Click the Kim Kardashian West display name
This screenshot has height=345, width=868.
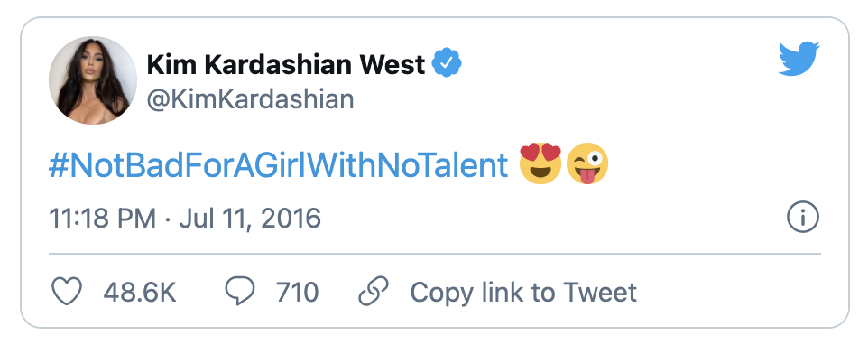click(x=286, y=64)
